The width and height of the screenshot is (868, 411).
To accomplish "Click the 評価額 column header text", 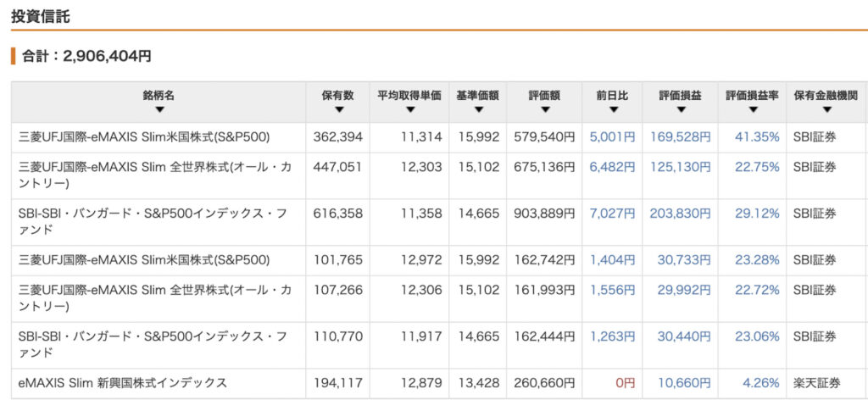I will [x=544, y=95].
